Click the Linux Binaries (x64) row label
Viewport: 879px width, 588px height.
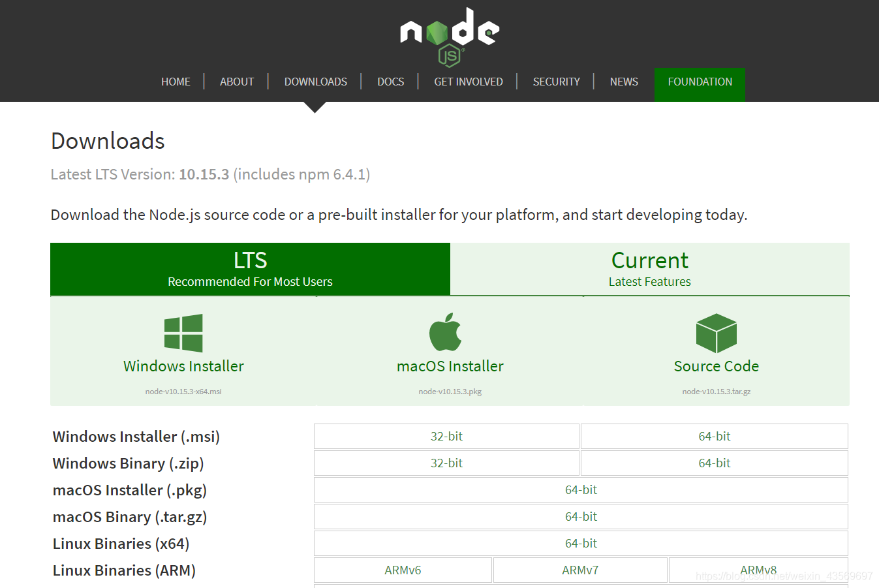[121, 544]
